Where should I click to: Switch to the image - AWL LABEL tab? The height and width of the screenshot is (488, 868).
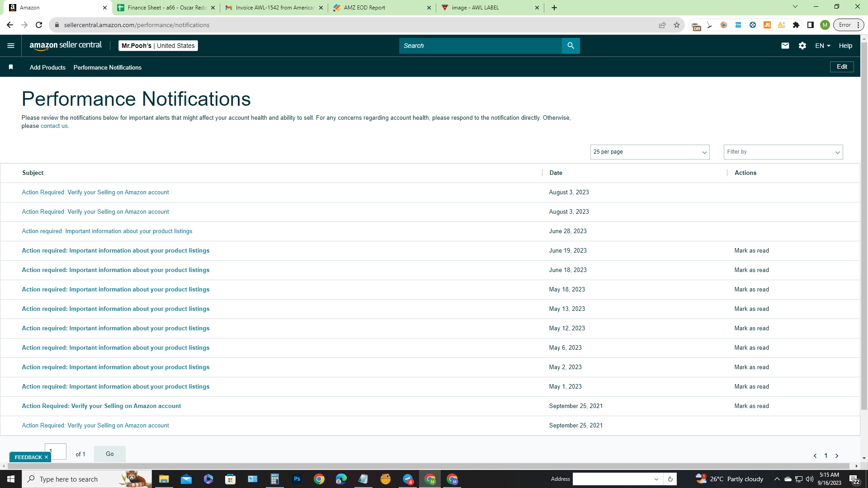tap(490, 8)
